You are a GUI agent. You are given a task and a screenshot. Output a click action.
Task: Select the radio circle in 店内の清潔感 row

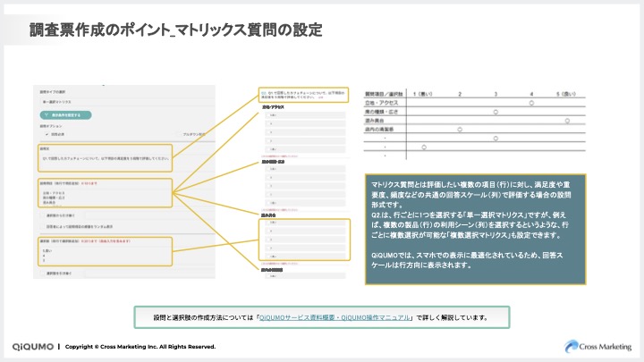click(459, 129)
